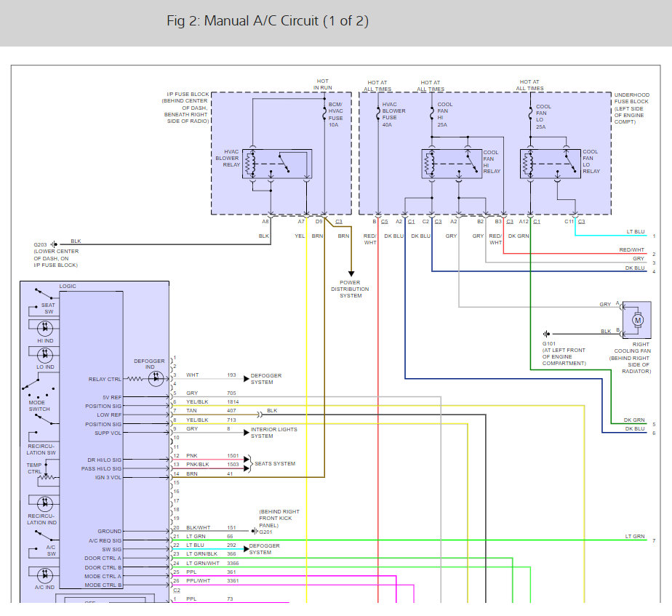This screenshot has height=616, width=672.
Task: Click the Recirculation IND LED symbol
Action: click(45, 503)
